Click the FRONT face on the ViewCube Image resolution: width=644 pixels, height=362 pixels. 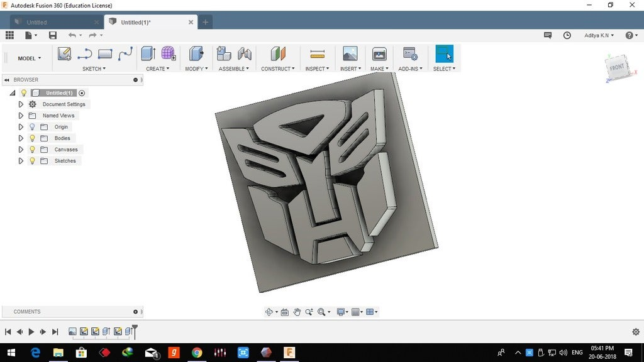click(x=616, y=67)
